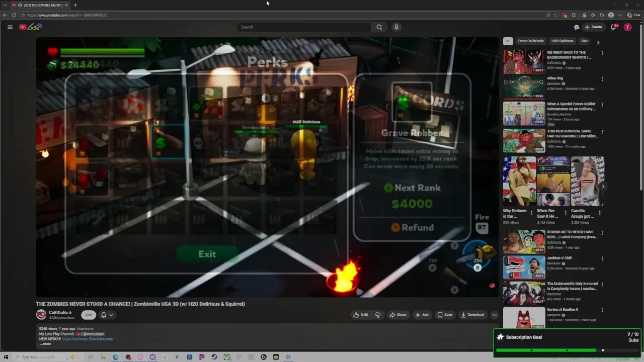Click the Create button in header
Image resolution: width=644 pixels, height=362 pixels.
pos(594,27)
